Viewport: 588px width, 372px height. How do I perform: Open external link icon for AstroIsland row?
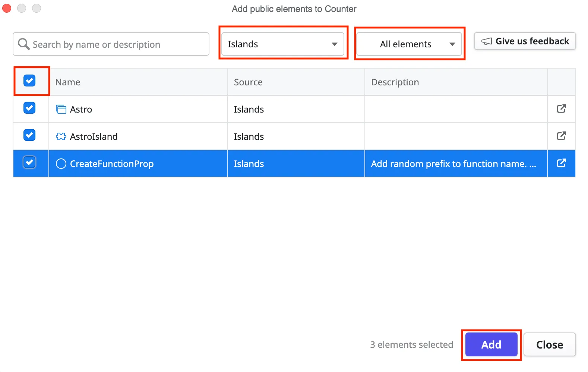(561, 136)
